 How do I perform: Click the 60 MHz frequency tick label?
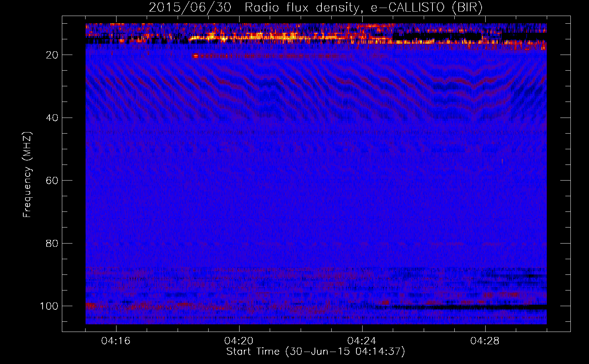[52, 181]
